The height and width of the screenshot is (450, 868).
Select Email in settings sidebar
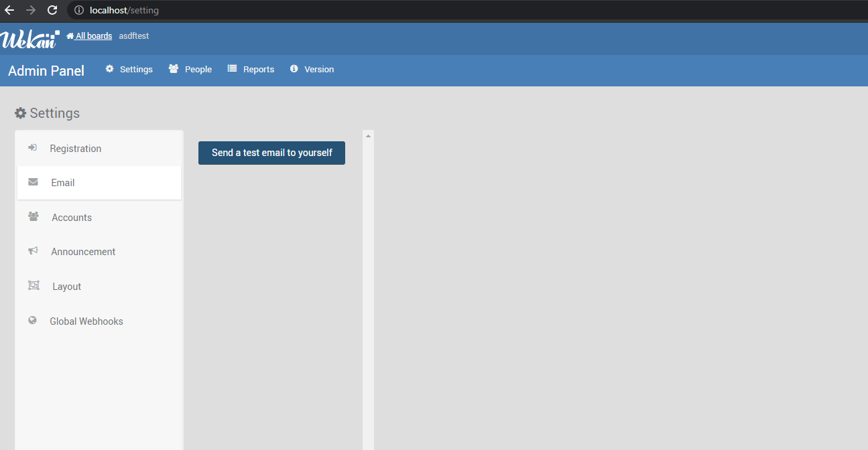click(99, 183)
